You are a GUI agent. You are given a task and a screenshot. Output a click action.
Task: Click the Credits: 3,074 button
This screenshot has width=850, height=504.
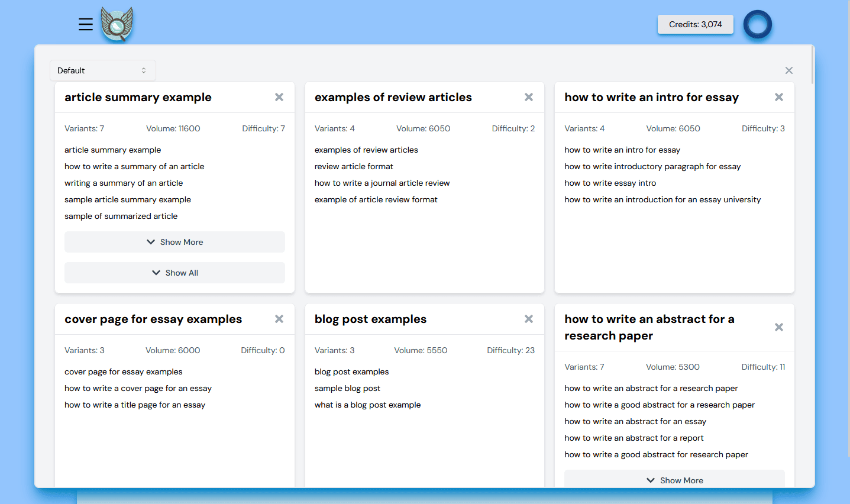coord(695,24)
